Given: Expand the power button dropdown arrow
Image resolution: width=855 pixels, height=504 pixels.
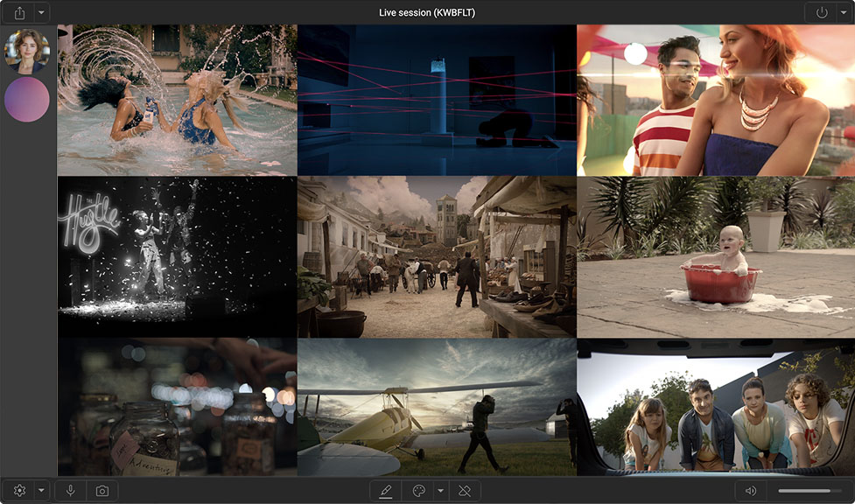Looking at the screenshot, I should [x=843, y=13].
